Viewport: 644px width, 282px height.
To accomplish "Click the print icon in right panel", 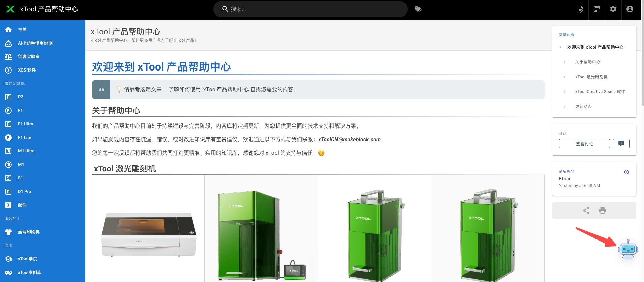I will tap(603, 210).
